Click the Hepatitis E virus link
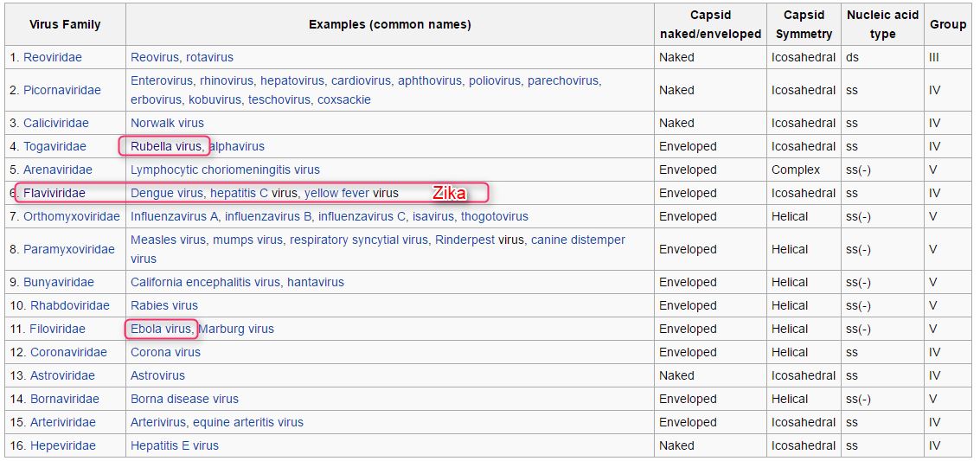Viewport: 980px width, 461px height. (x=175, y=445)
